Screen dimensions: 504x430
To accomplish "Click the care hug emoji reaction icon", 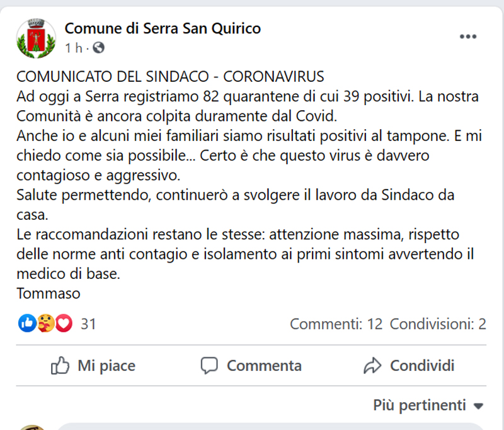I will 45,324.
